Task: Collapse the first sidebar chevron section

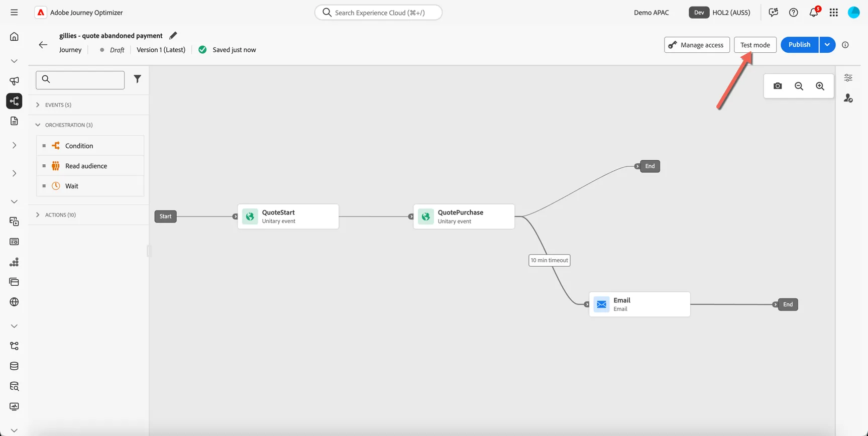Action: [14, 61]
